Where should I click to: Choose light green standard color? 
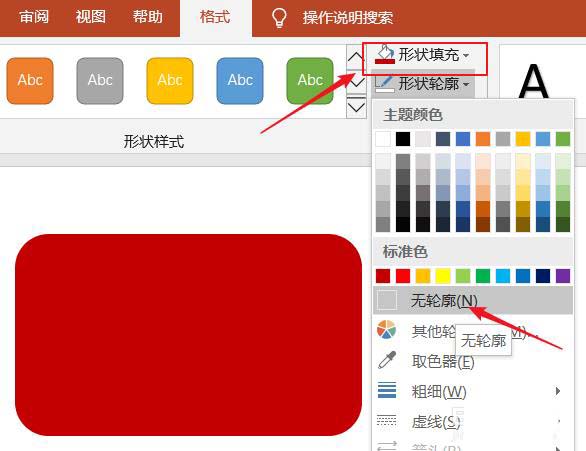pos(463,276)
